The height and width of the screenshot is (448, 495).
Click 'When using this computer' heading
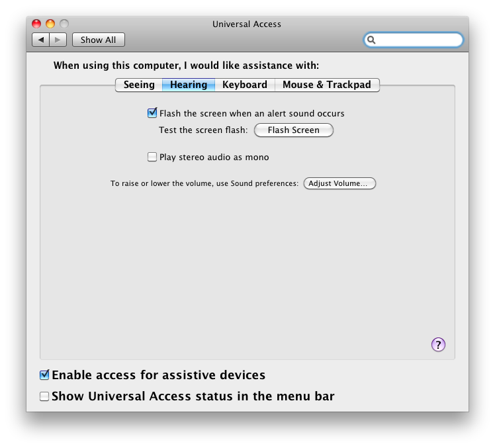click(x=186, y=66)
